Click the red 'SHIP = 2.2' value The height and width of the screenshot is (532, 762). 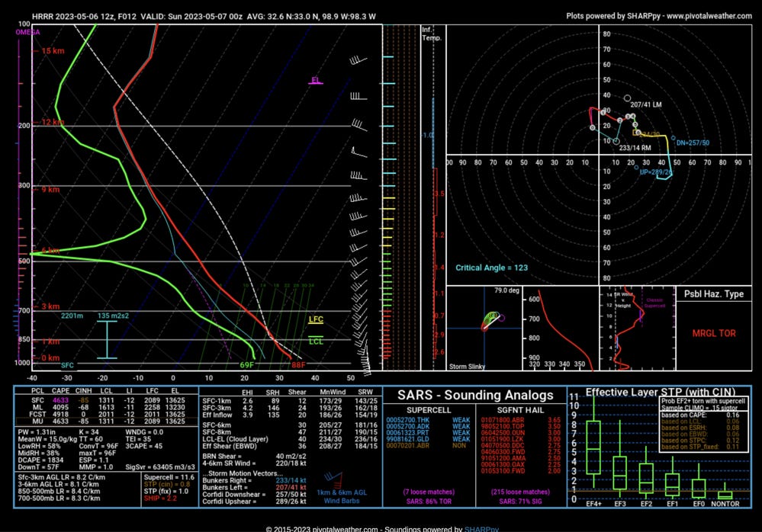[x=159, y=498]
